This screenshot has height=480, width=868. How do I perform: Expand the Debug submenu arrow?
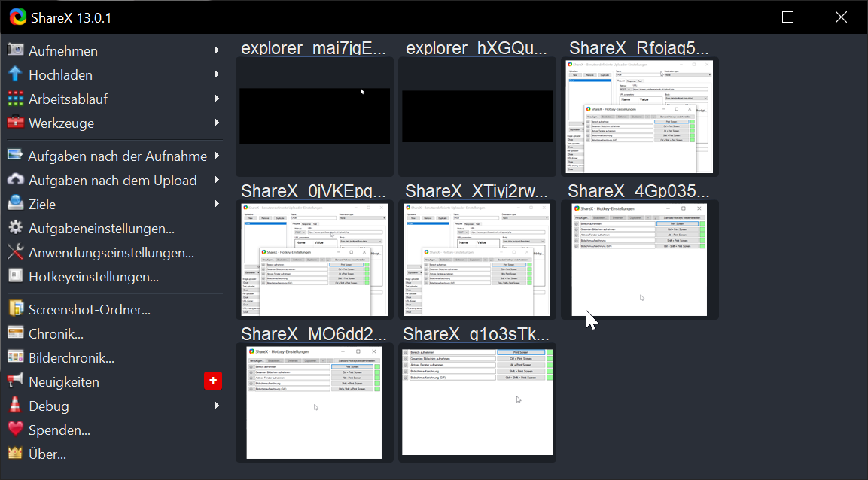tap(217, 406)
